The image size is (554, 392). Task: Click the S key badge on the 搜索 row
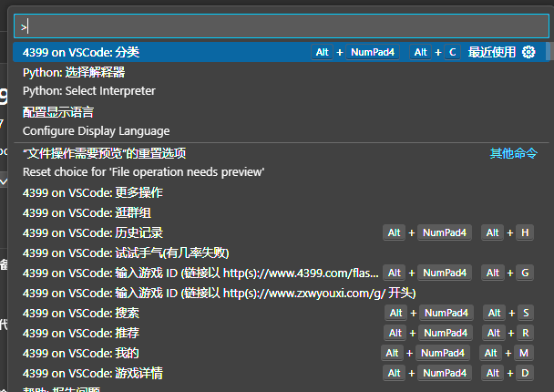coord(526,314)
